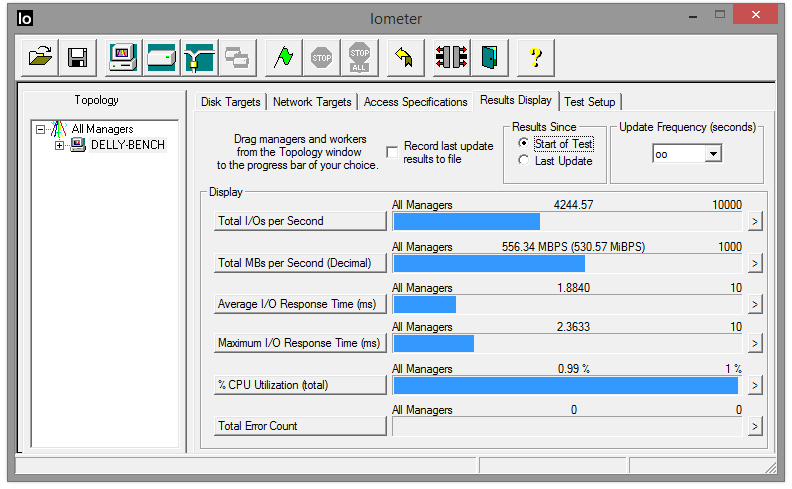This screenshot has width=792, height=489.
Task: Enable Record last update results to file
Action: [x=392, y=152]
